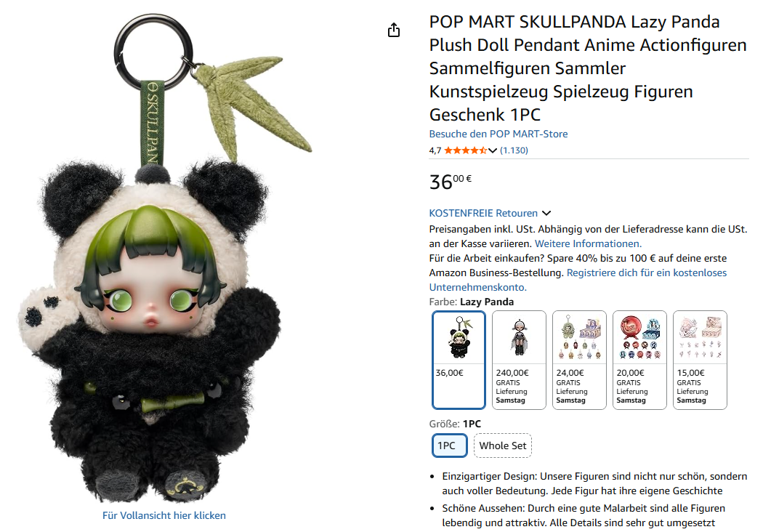
Task: Select the 240,00€ figure variant swatch
Action: (519, 360)
